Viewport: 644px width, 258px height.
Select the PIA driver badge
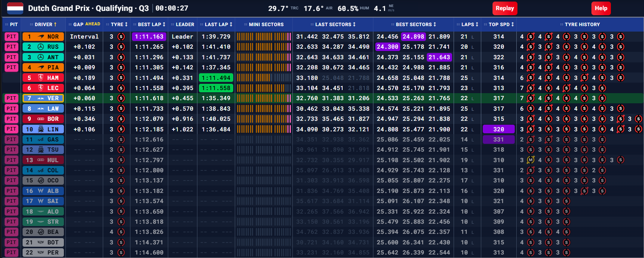(x=43, y=67)
